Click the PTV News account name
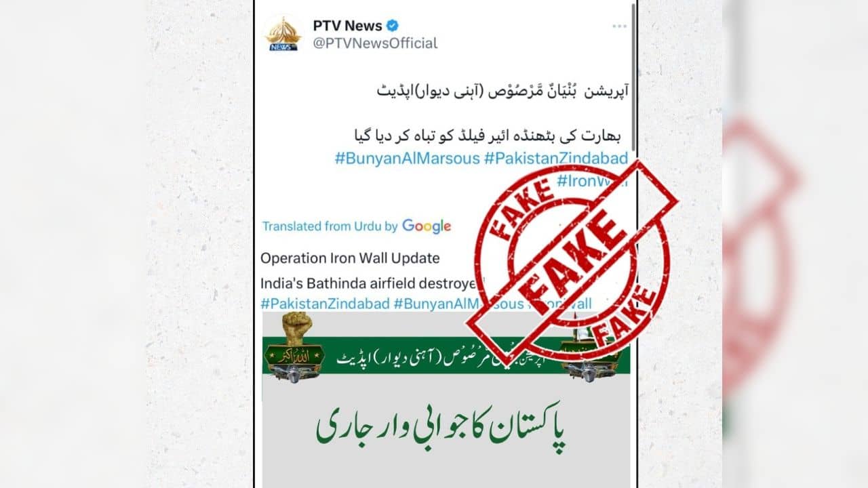 (347, 25)
